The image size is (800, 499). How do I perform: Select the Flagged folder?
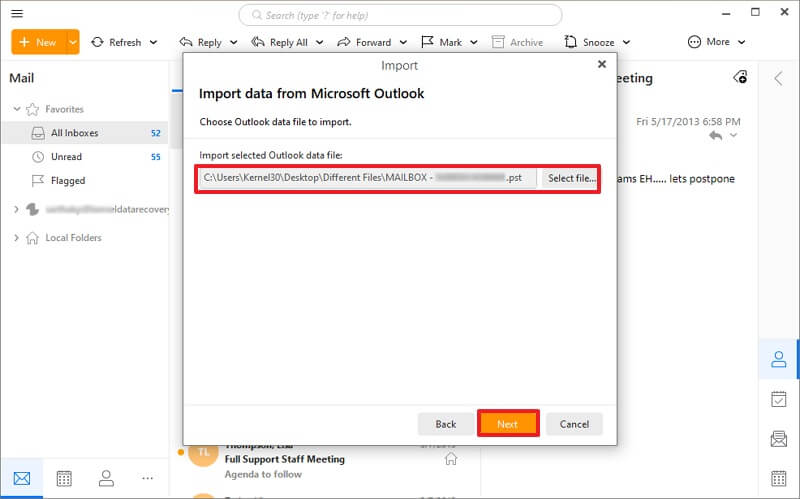coord(85,181)
